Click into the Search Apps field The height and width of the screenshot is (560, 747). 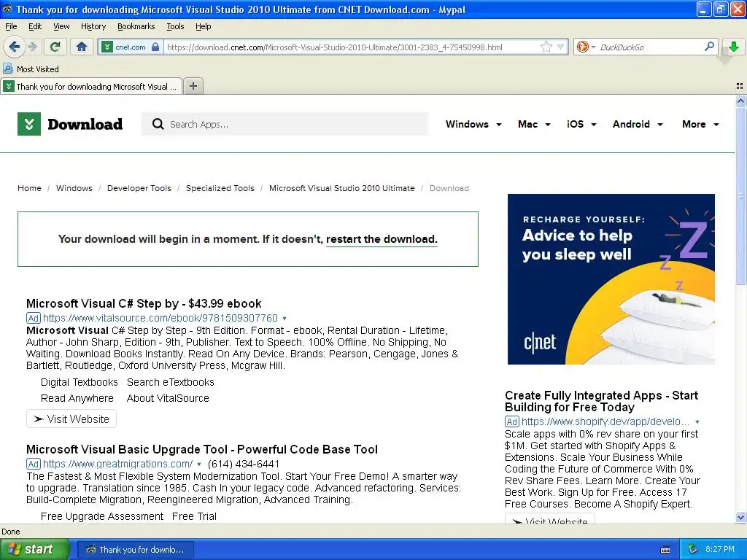click(x=285, y=124)
